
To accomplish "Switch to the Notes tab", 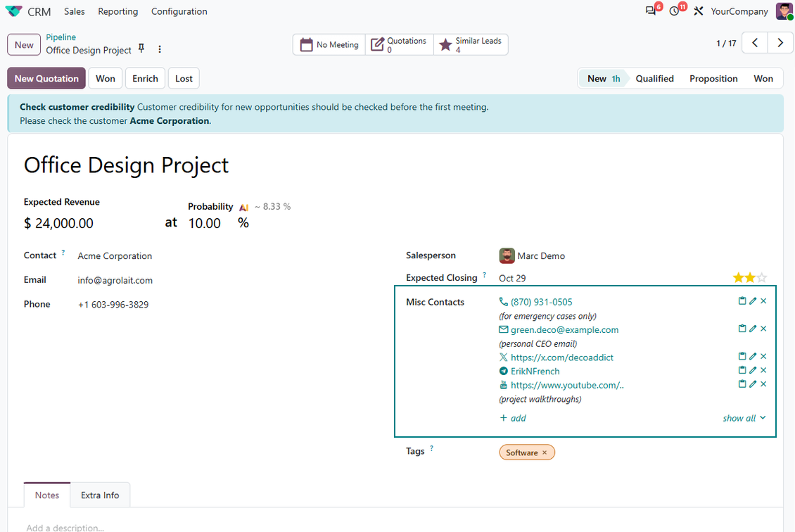I will [47, 495].
